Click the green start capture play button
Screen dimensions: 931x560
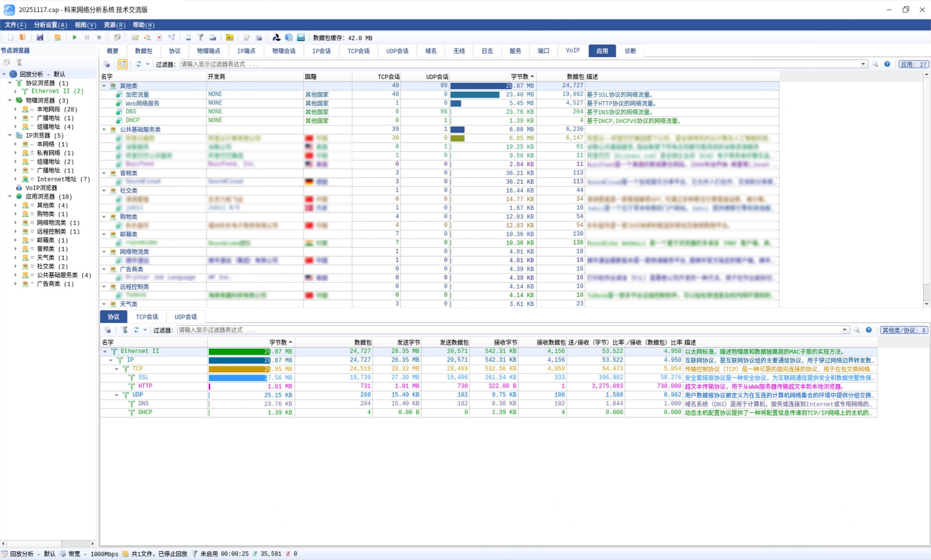coord(74,37)
